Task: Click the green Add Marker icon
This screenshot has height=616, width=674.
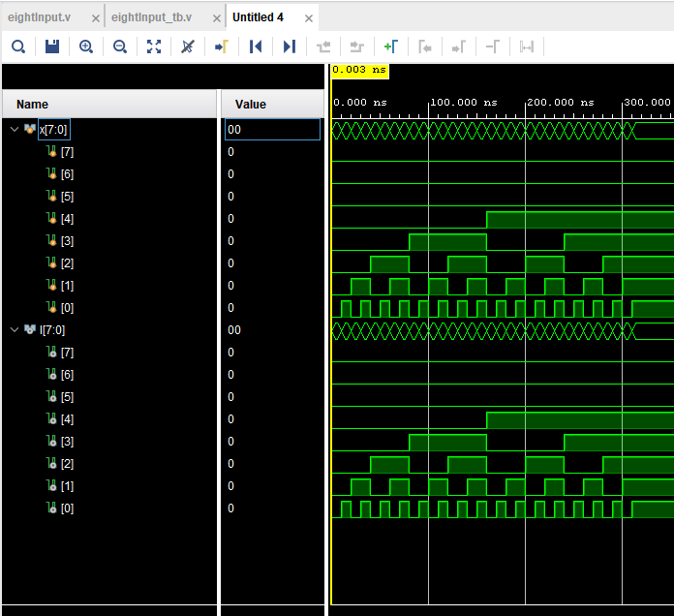Action: (x=390, y=46)
